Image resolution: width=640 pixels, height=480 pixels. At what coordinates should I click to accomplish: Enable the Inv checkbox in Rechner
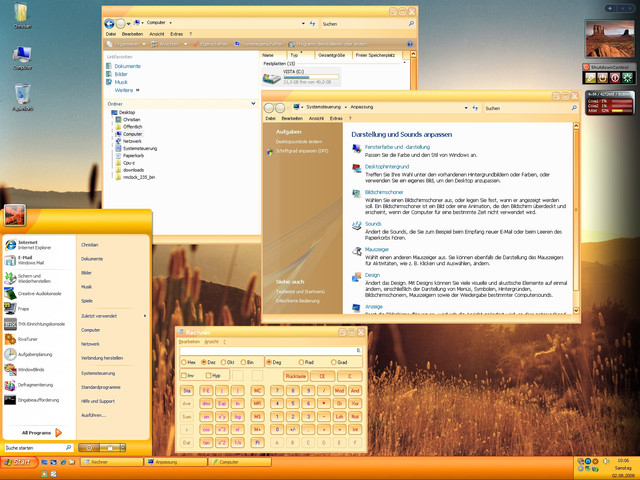(187, 375)
